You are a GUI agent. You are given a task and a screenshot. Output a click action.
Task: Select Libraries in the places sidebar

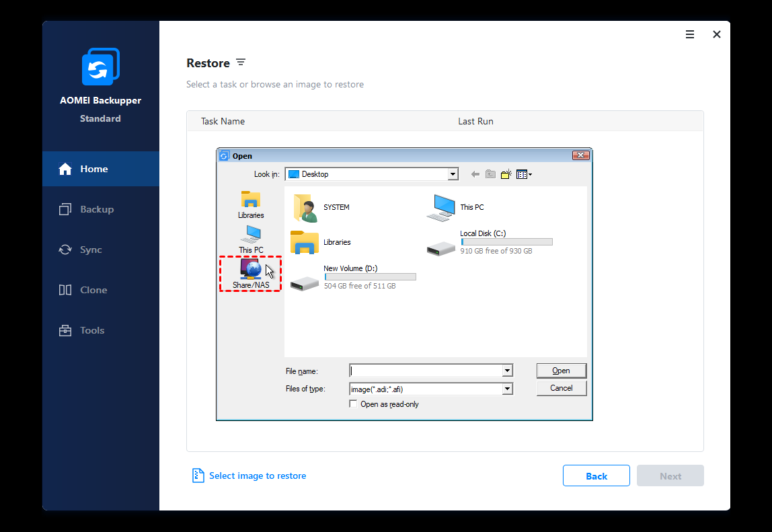click(251, 205)
